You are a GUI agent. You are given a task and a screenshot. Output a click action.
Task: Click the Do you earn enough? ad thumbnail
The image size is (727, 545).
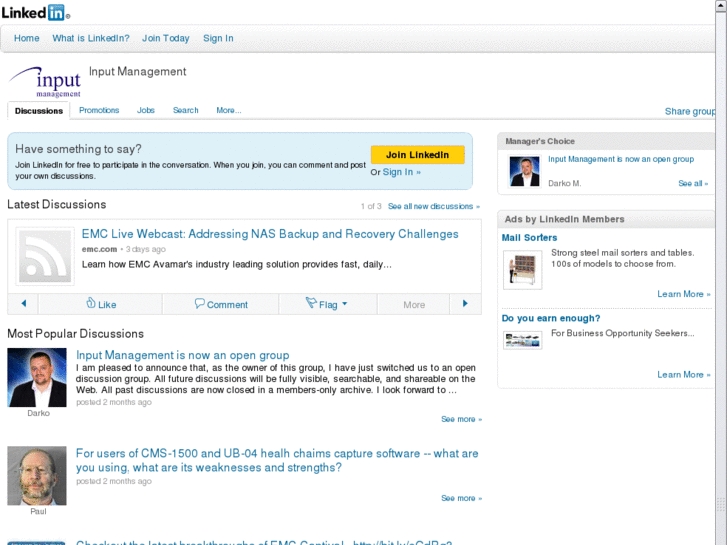[523, 340]
